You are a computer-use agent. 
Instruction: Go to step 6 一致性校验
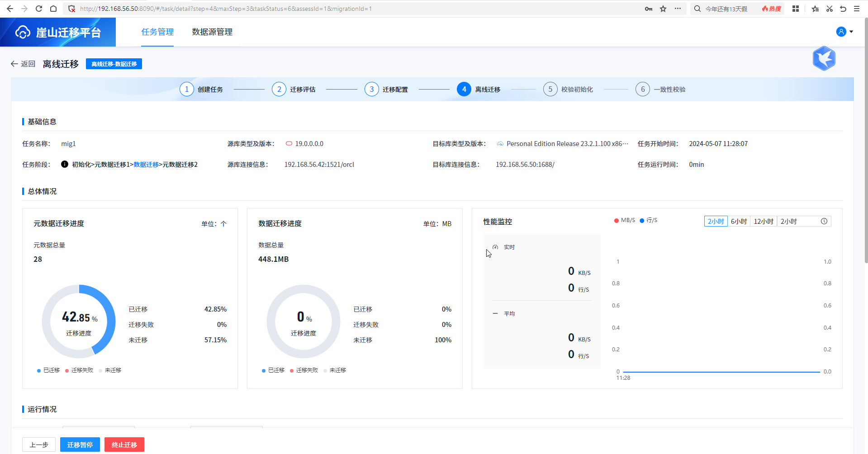[x=660, y=89]
